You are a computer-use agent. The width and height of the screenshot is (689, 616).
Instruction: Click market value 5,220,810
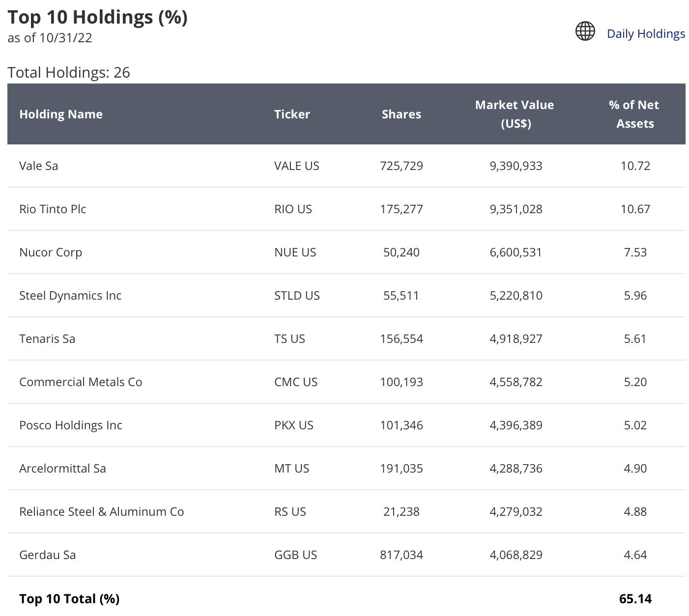[x=516, y=295]
